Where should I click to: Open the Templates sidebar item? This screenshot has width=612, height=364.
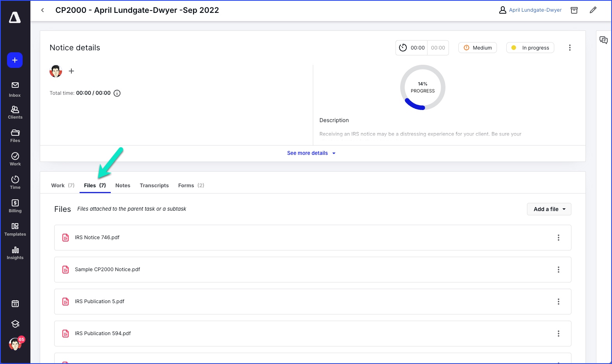(x=15, y=229)
